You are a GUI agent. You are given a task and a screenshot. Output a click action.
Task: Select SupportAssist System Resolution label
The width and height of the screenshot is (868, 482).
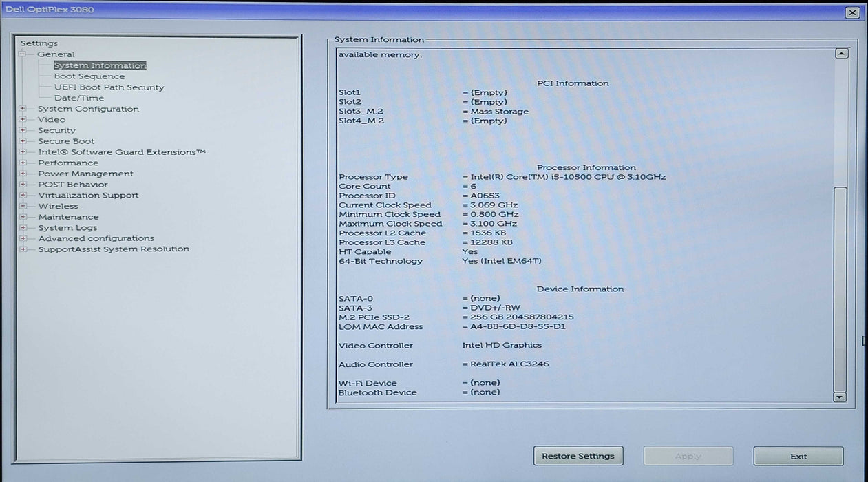[114, 249]
